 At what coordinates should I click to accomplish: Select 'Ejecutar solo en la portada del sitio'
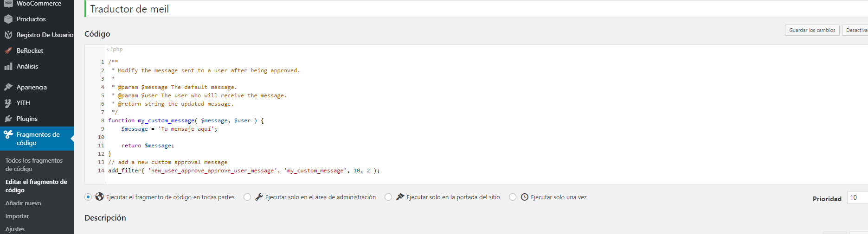pos(388,197)
